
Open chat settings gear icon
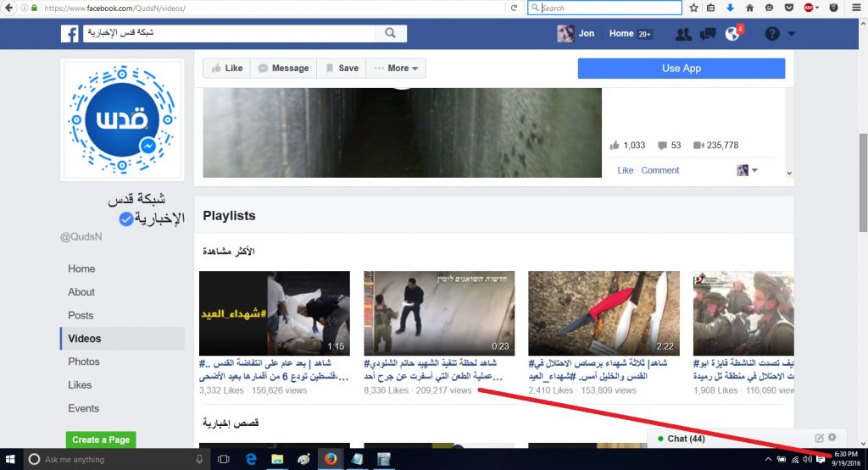tap(832, 437)
